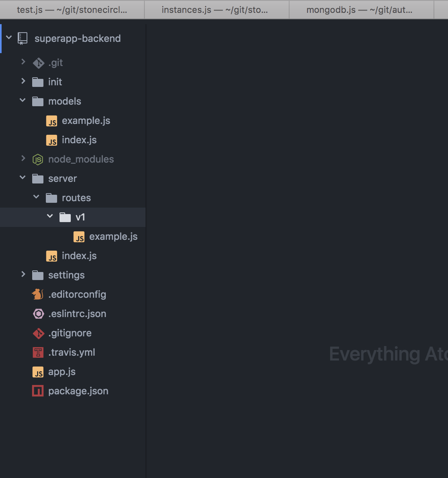
Task: Expand the init folder chevron
Action: click(23, 81)
